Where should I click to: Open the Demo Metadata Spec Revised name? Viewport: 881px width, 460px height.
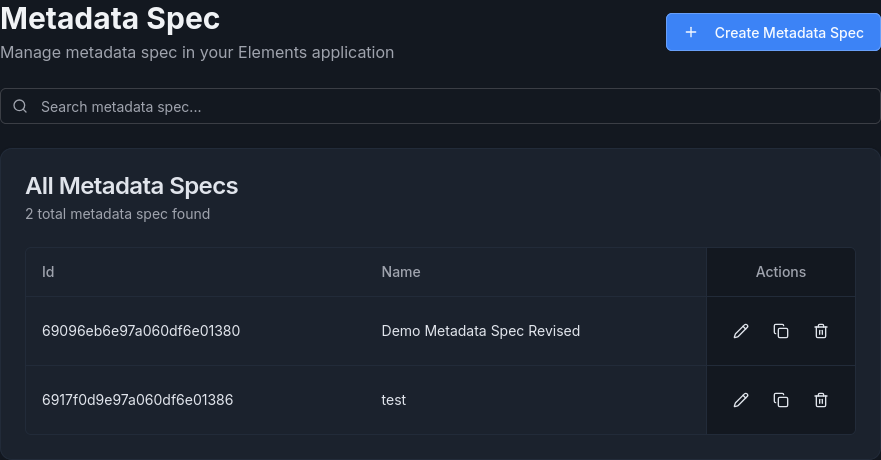pos(480,331)
